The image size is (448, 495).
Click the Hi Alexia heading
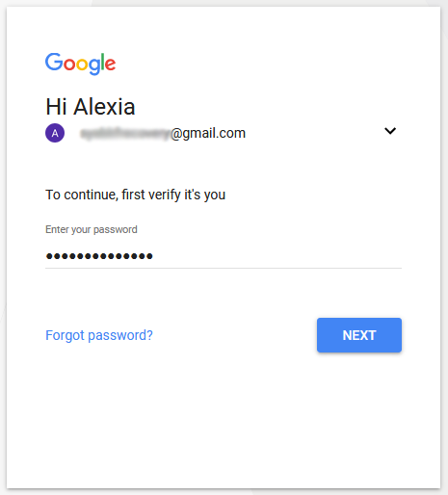pyautogui.click(x=91, y=107)
